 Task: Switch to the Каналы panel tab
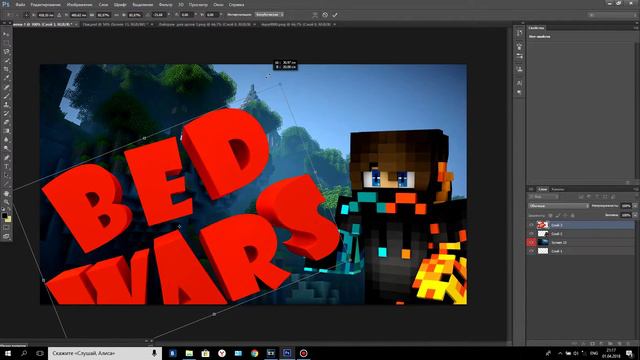click(558, 189)
